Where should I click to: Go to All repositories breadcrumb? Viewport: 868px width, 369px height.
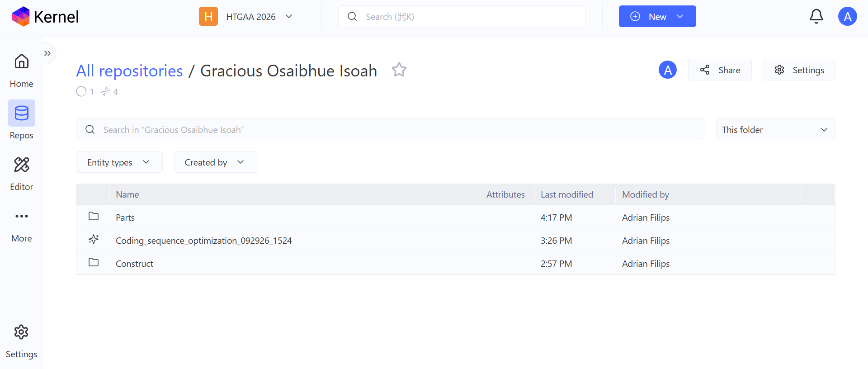point(130,71)
